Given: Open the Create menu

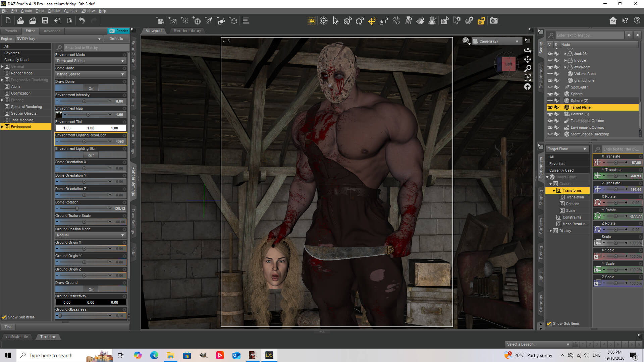Looking at the screenshot, I should coord(26,11).
